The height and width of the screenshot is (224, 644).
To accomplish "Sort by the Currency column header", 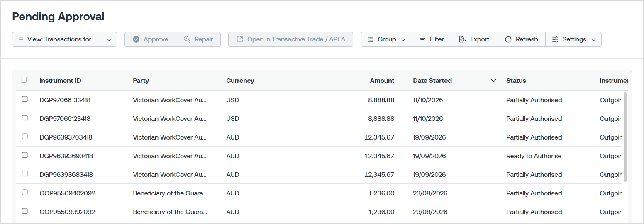I will pyautogui.click(x=240, y=81).
